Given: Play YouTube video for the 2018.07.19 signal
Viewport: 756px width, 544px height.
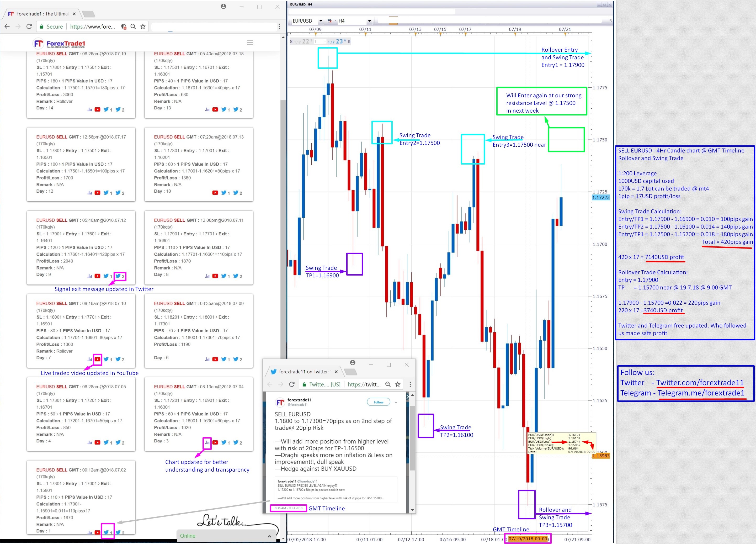Looking at the screenshot, I should (97, 109).
